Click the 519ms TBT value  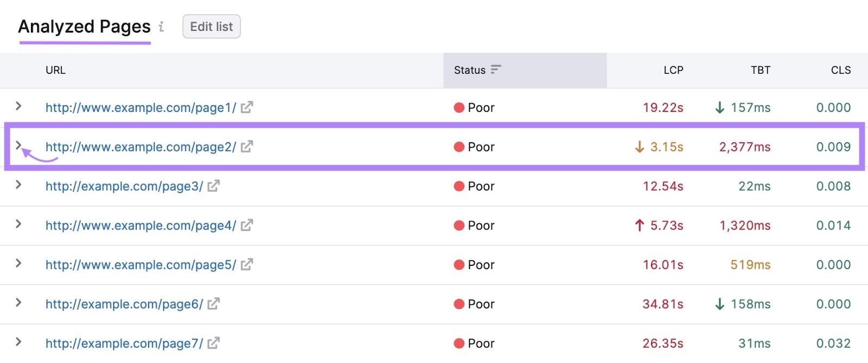[x=751, y=265]
